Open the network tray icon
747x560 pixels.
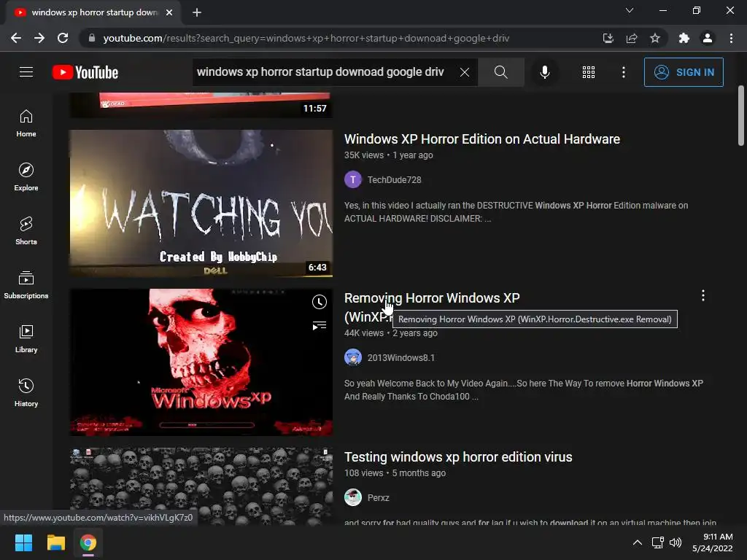click(658, 542)
